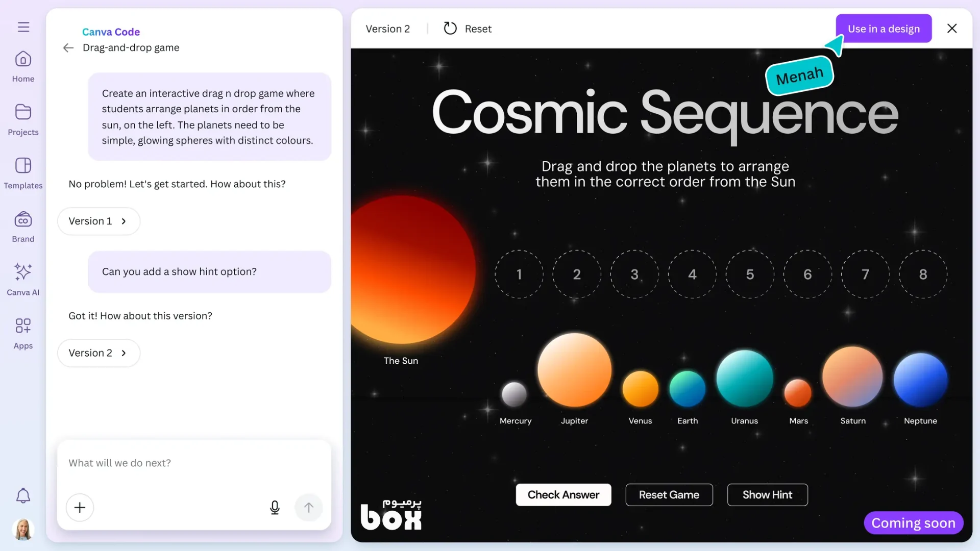Viewport: 980px width, 551px height.
Task: Click Use in a design button
Action: (884, 29)
